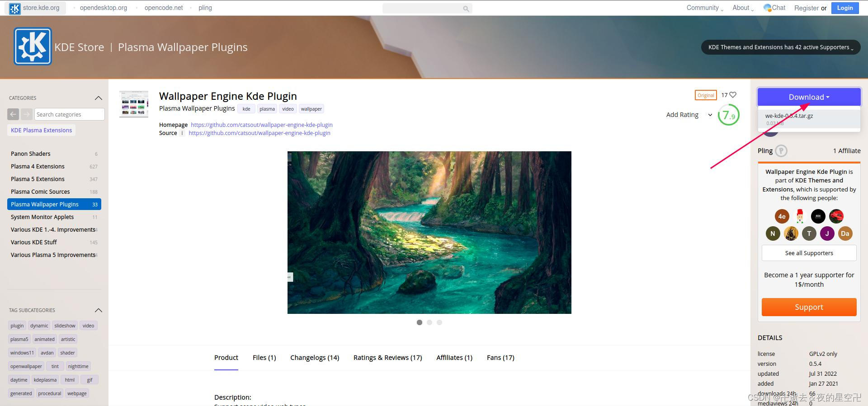Click the KDE logo in top navigation bar
This screenshot has width=868, height=406.
click(x=15, y=8)
